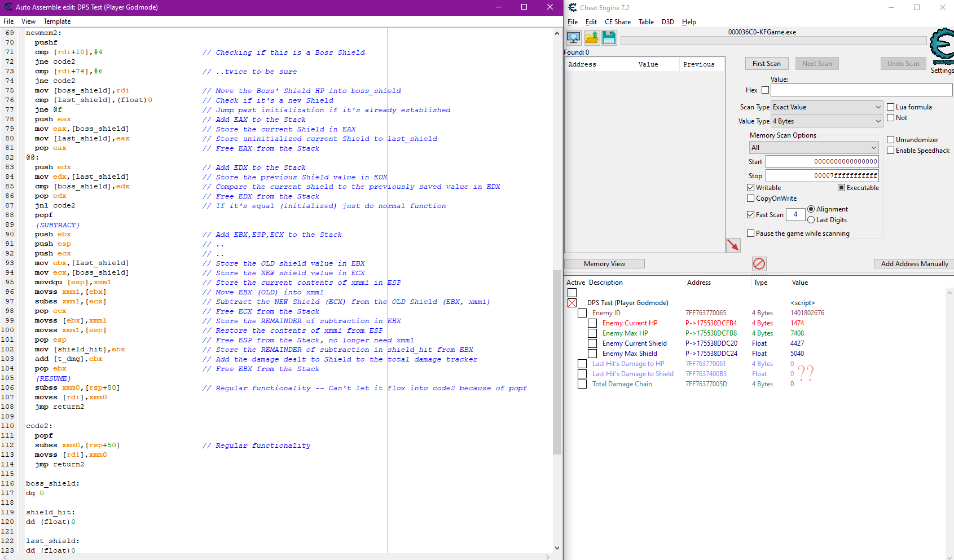
Task: Toggle the Not checkbox
Action: point(891,118)
